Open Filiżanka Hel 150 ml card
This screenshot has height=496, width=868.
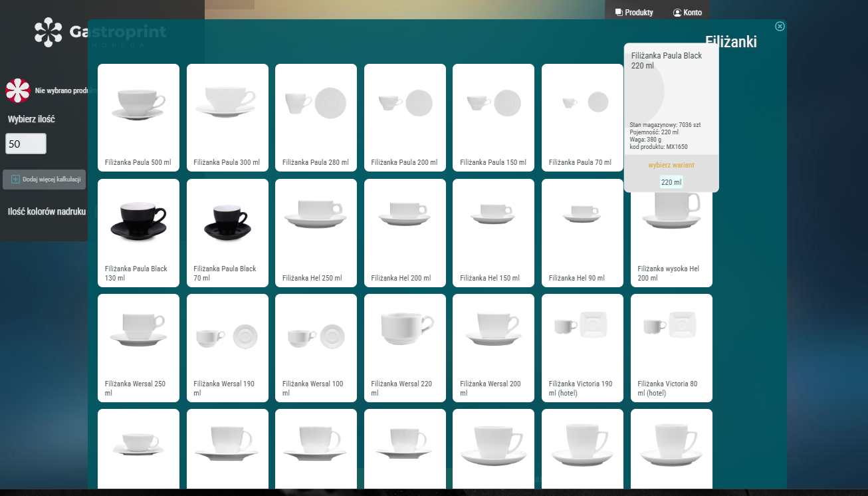pos(493,233)
